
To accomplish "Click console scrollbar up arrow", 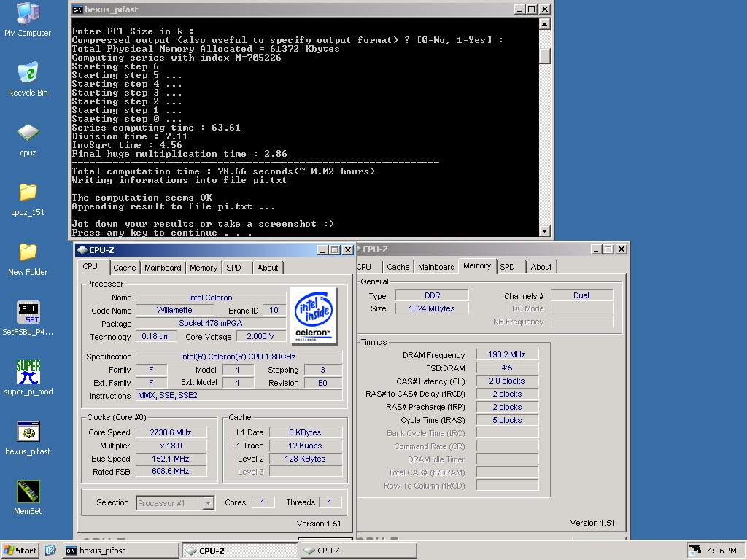I will (544, 24).
